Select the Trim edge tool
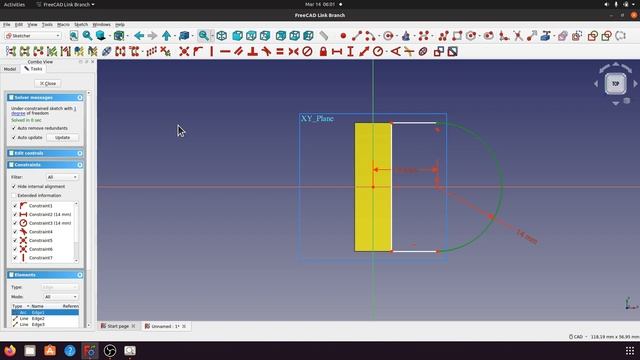 tap(518, 36)
